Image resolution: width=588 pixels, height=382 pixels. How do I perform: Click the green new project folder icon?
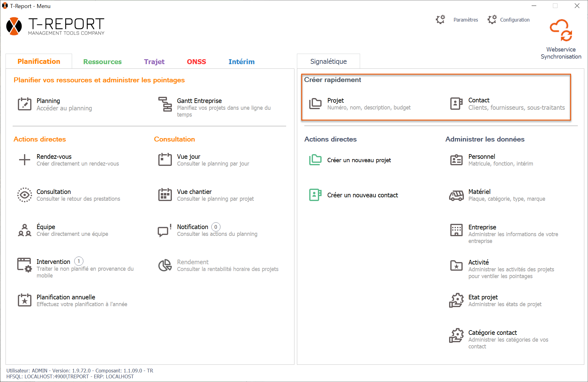[x=315, y=160]
